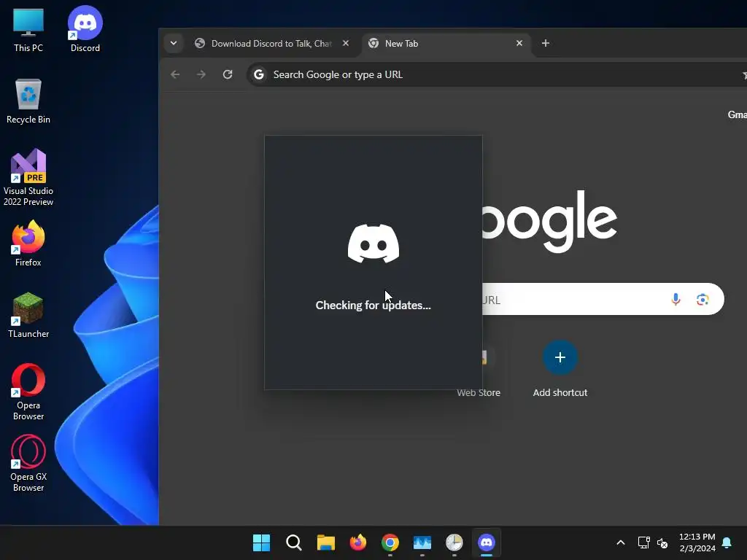Open notifications bell in system tray
The height and width of the screenshot is (560, 747).
pos(727,542)
